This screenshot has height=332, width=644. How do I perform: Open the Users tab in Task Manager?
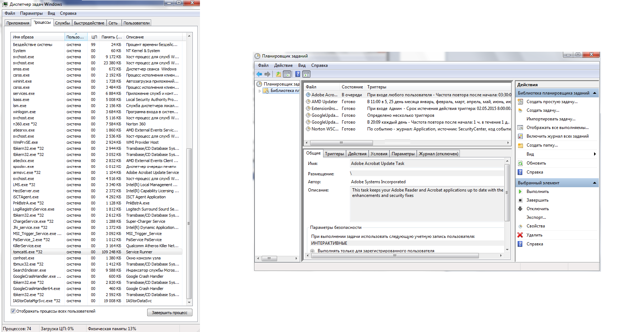pos(136,23)
